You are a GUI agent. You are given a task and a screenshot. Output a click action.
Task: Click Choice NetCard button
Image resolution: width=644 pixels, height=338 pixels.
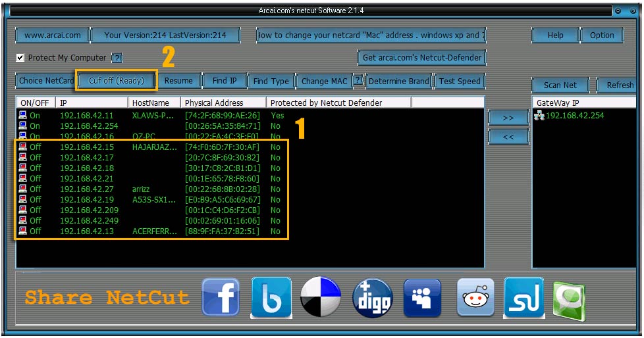pos(46,81)
